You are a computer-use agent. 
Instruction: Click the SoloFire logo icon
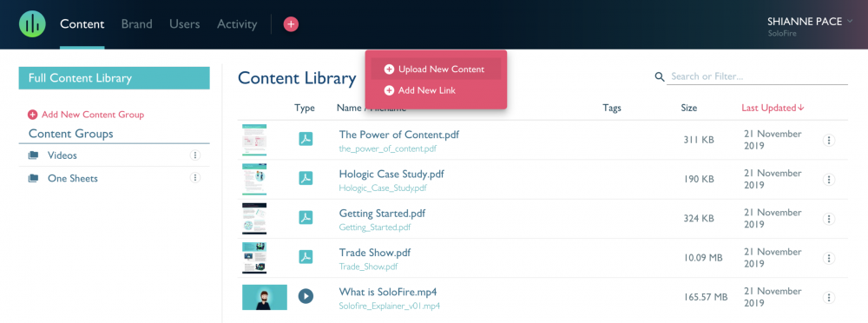[32, 23]
